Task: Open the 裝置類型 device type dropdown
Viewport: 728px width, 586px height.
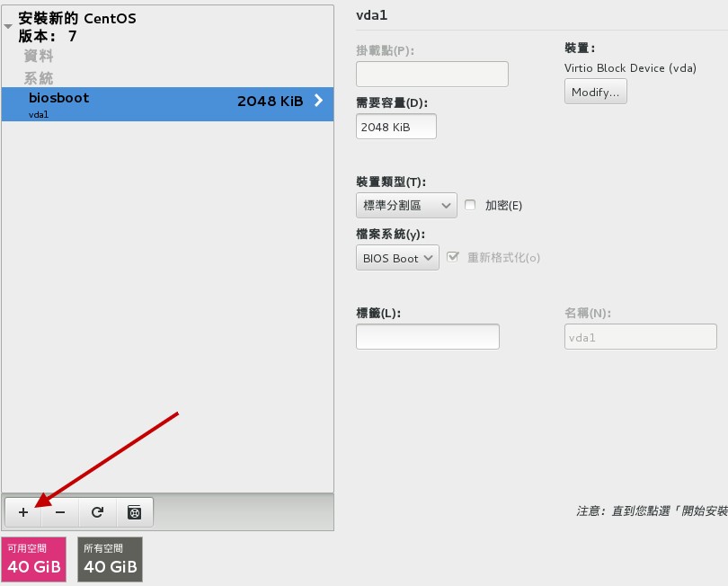Action: pyautogui.click(x=406, y=205)
